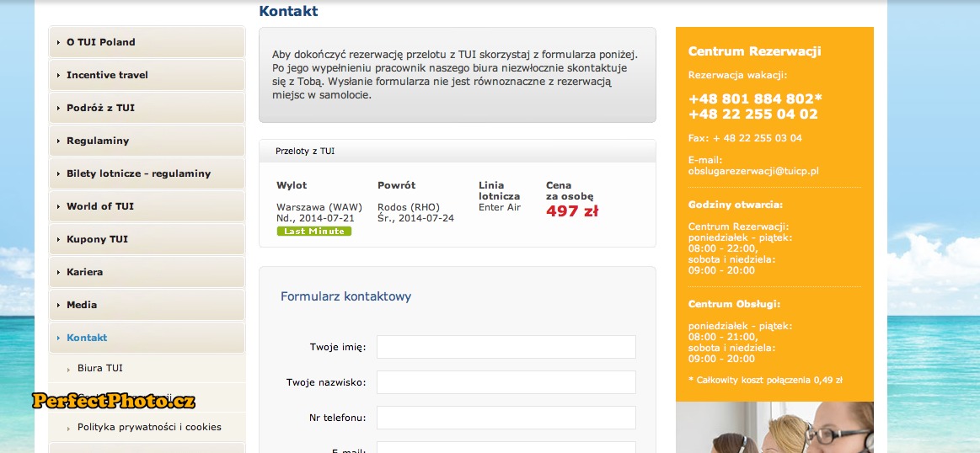Viewport: 980px width, 453px height.
Task: Open Podróż z TUI section
Action: point(147,108)
